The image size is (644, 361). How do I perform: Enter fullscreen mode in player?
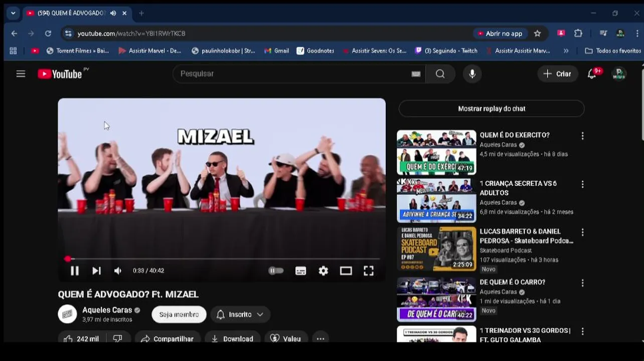point(368,271)
